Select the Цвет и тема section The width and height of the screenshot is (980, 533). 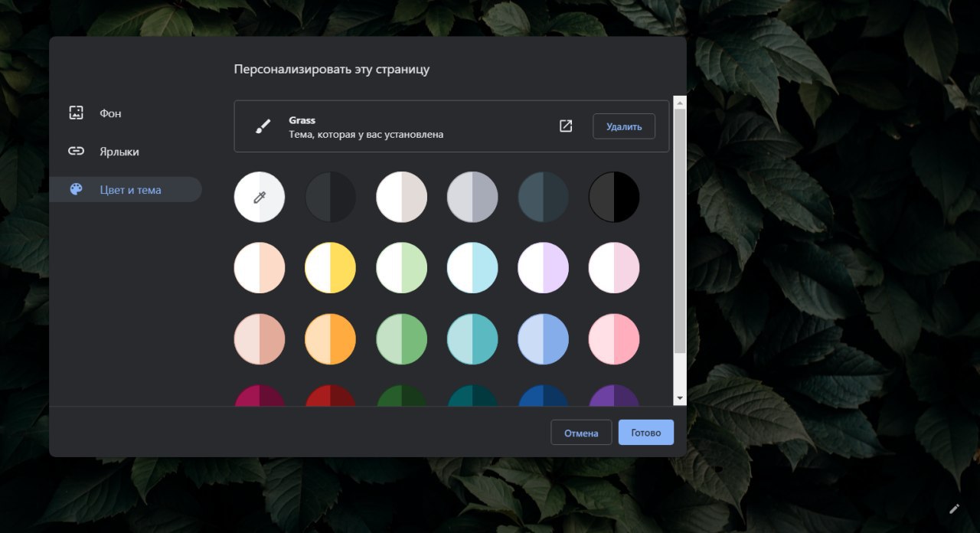pos(126,190)
